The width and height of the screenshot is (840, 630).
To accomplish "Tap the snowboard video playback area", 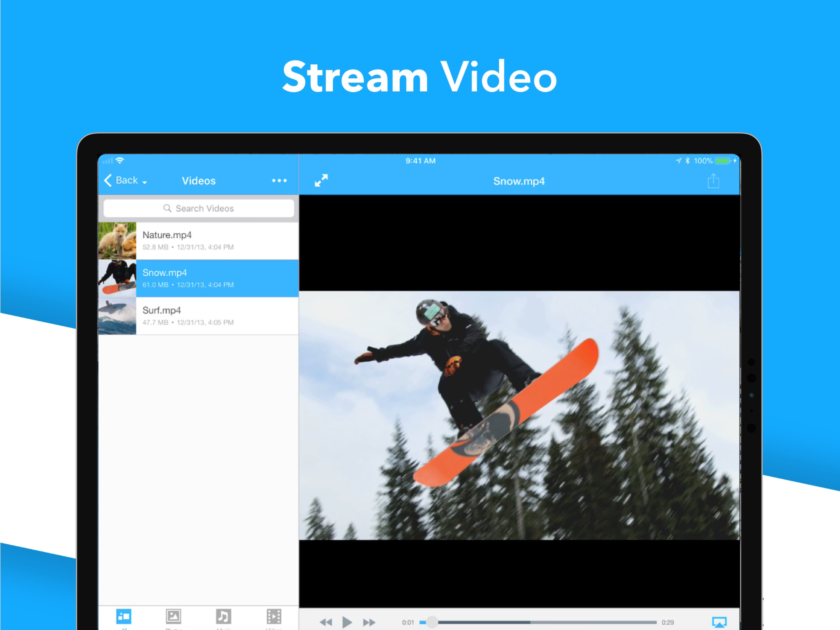I will coord(519,415).
